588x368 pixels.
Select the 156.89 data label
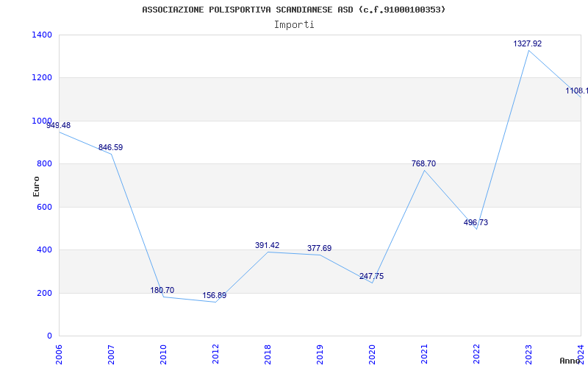(215, 296)
